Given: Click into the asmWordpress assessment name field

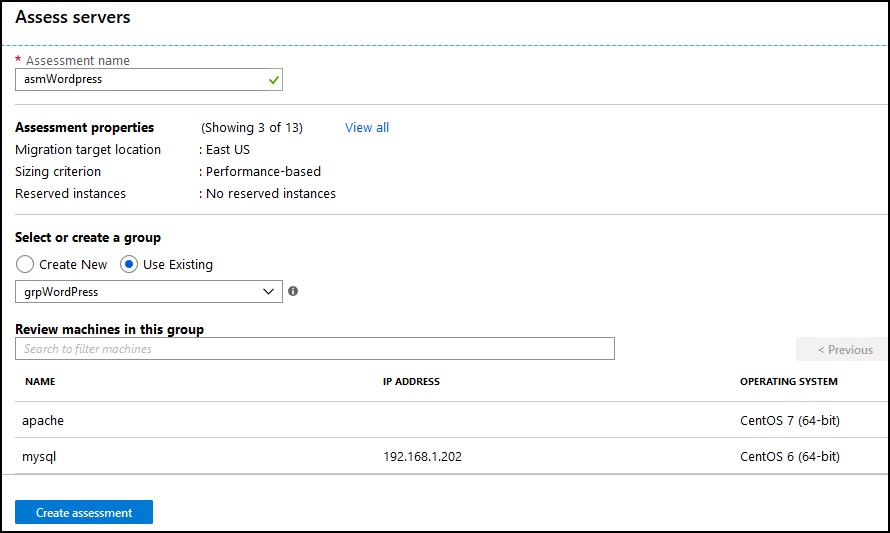Looking at the screenshot, I should pyautogui.click(x=149, y=79).
